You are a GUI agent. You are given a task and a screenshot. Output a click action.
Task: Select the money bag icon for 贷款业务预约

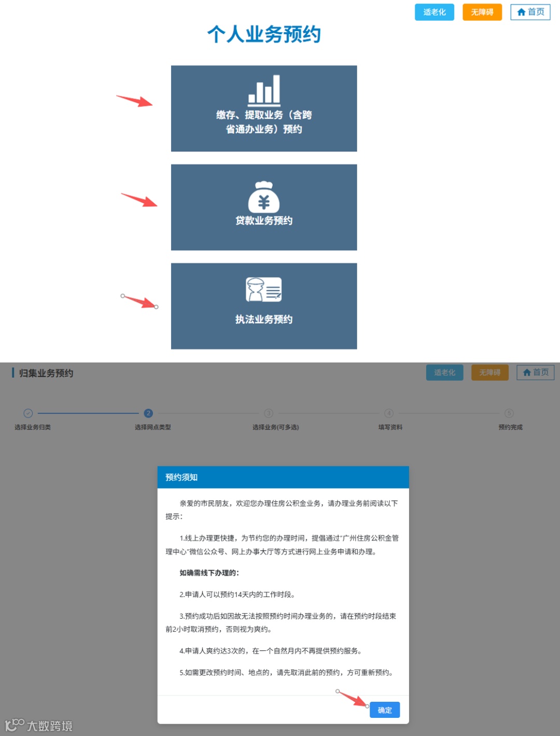(x=263, y=198)
